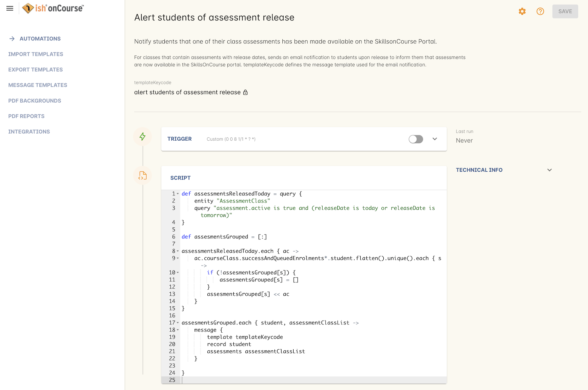
Task: Click code line 'assesmentsGrouped[s] << ac'
Action: click(248, 294)
